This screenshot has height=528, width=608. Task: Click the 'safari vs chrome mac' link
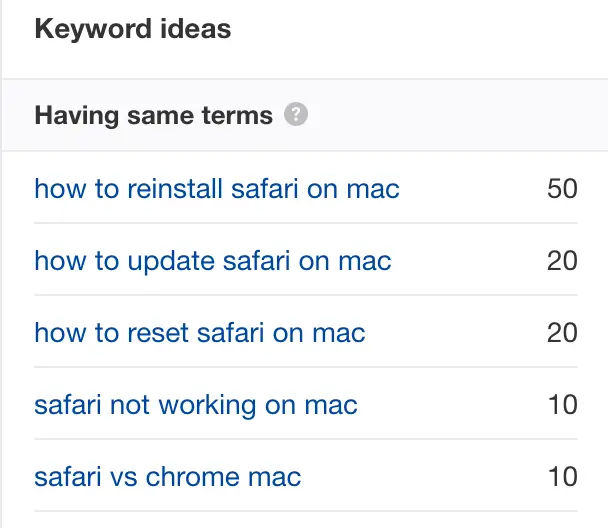(167, 477)
